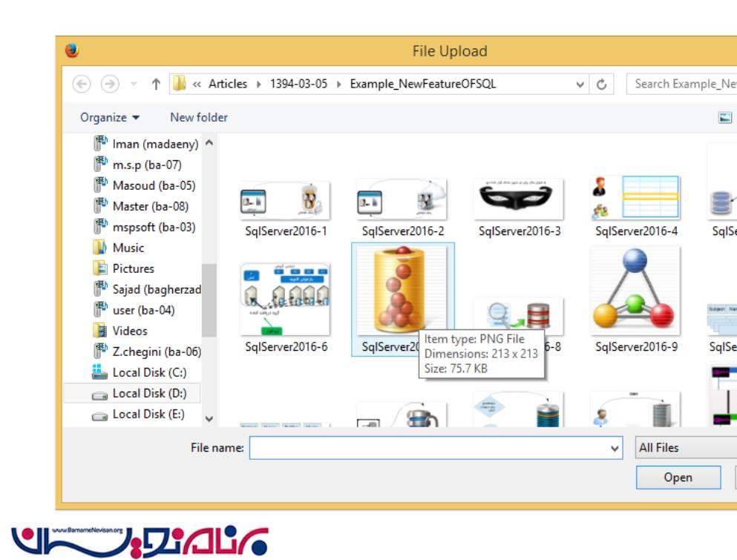The height and width of the screenshot is (560, 737).
Task: Select the SqlServer2016-1 thumbnail
Action: coord(285,200)
